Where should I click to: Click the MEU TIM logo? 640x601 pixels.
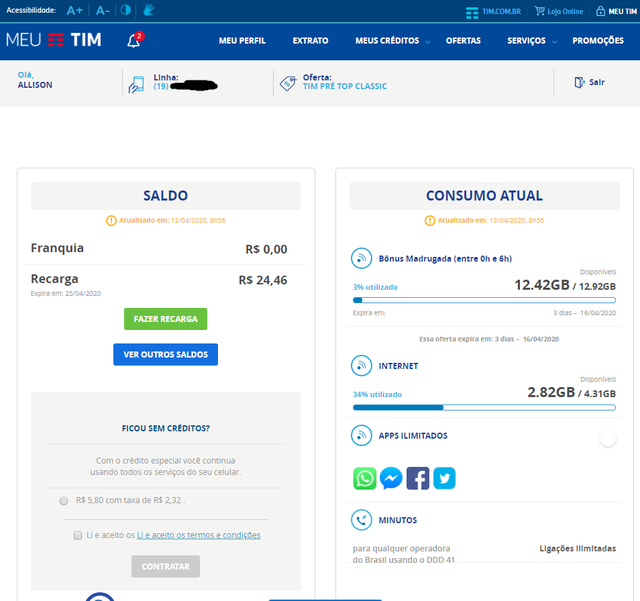tap(53, 40)
